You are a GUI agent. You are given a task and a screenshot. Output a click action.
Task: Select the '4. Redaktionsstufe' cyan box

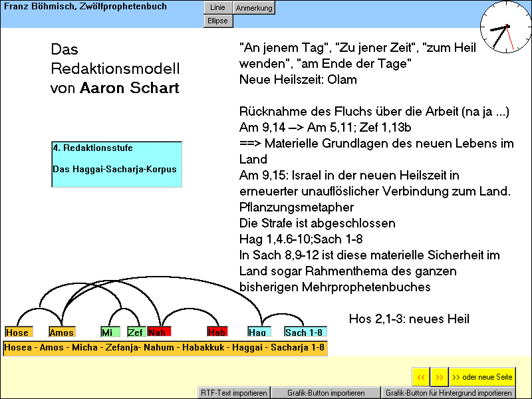point(117,164)
